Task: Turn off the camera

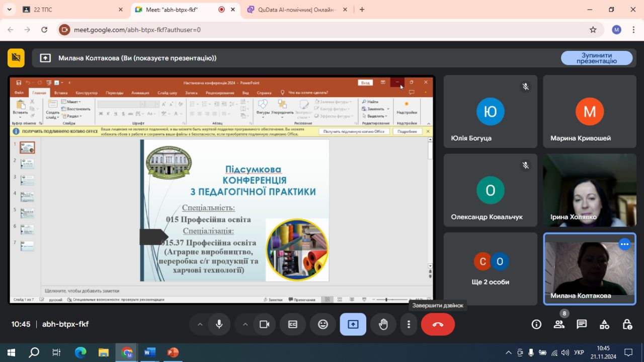Action: pos(264,324)
